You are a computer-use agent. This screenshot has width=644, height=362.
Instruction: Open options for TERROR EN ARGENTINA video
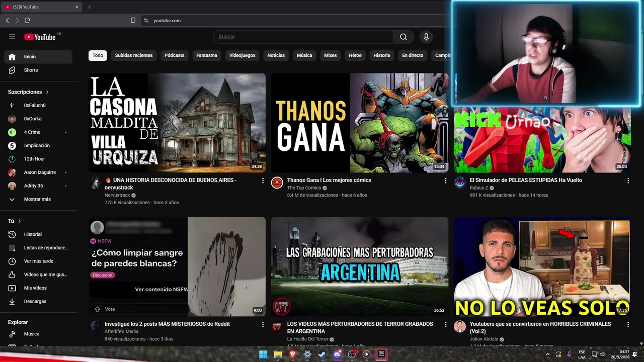click(445, 324)
